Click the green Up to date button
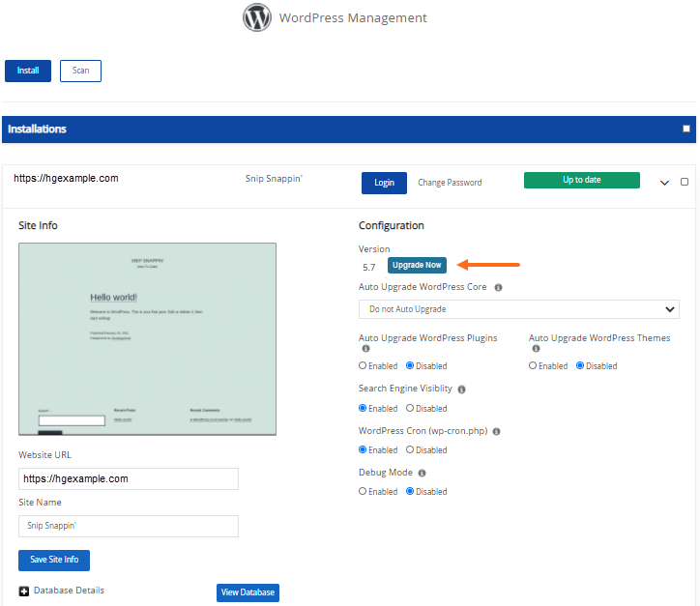The height and width of the screenshot is (606, 700). [x=582, y=180]
